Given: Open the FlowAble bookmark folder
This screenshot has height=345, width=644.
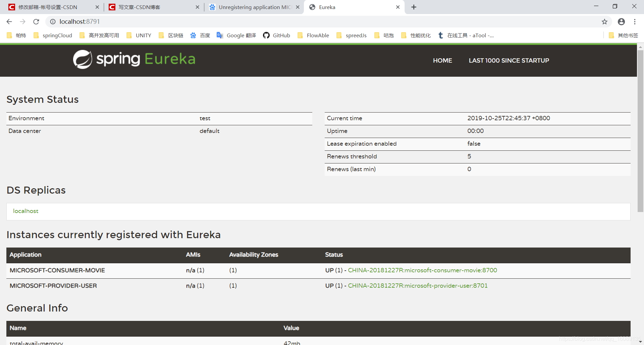Looking at the screenshot, I should (313, 36).
